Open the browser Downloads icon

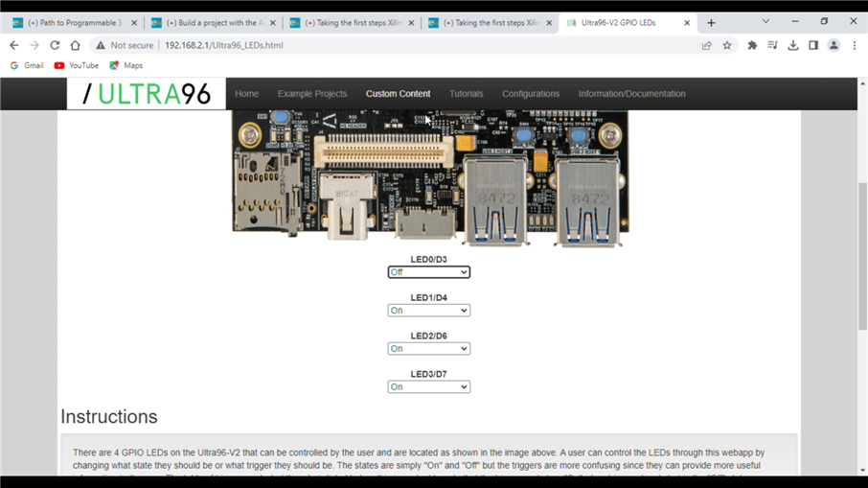pos(793,45)
